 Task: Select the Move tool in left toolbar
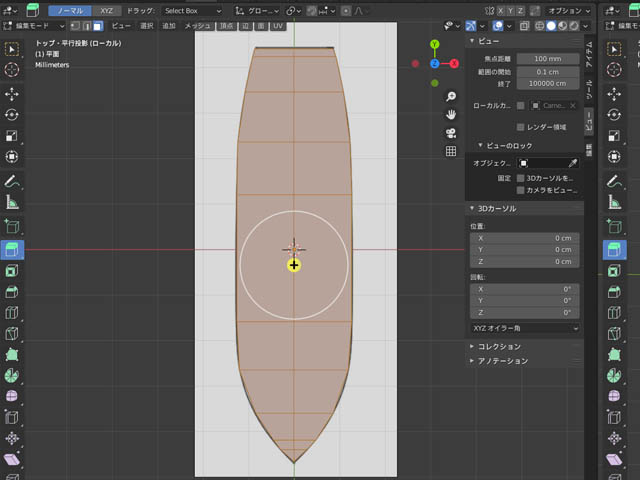(12, 93)
